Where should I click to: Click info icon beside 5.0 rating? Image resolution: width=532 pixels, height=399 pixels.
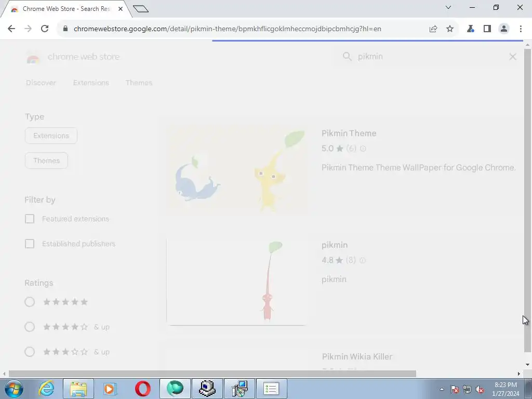click(x=363, y=149)
